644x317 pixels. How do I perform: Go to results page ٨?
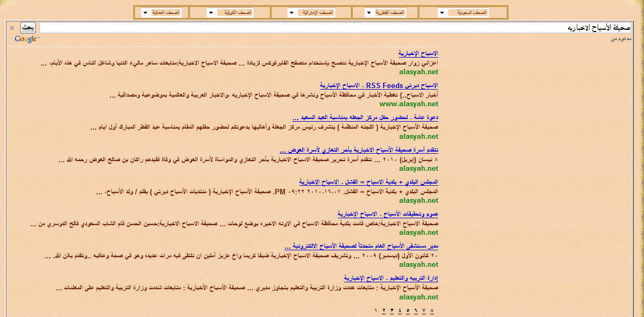point(432,311)
